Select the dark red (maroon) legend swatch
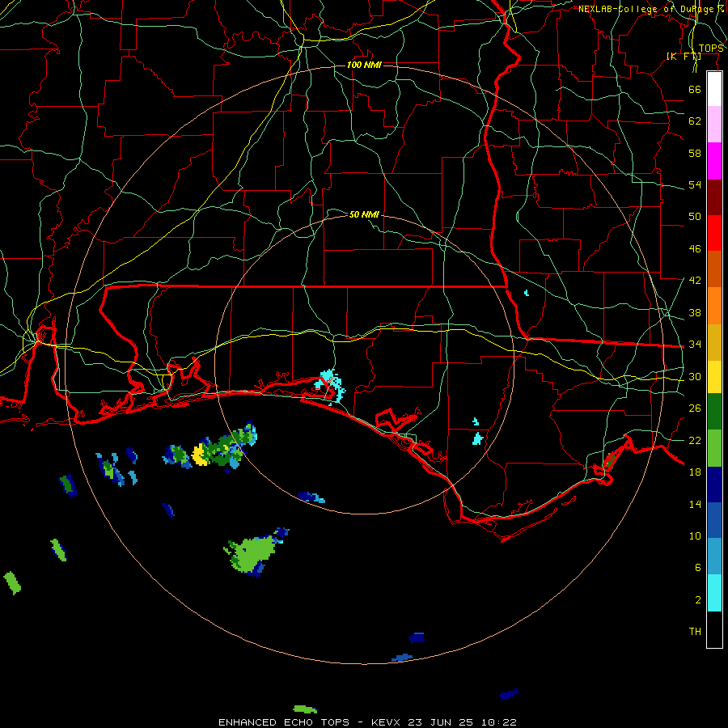 click(x=714, y=197)
